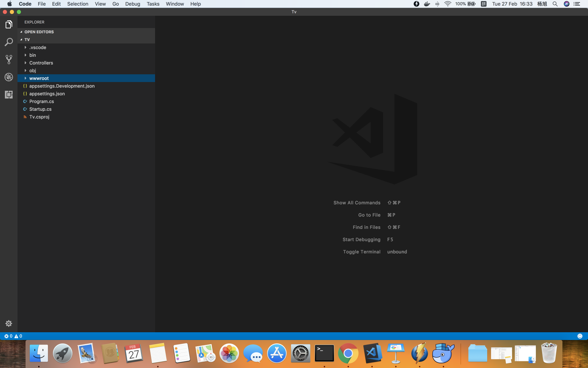The width and height of the screenshot is (588, 368).
Task: Open the Go menu
Action: (x=116, y=4)
